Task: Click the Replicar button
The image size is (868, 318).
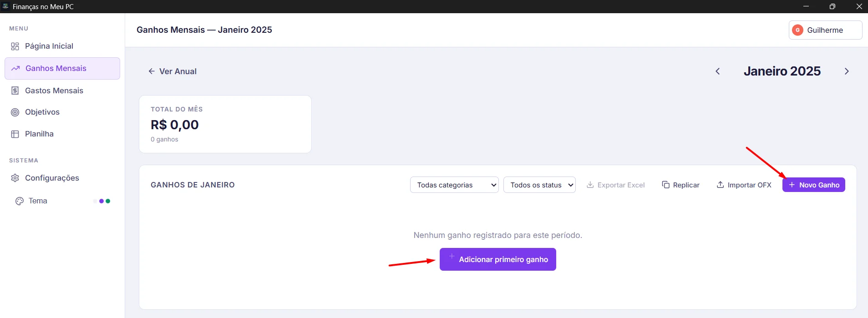Action: click(680, 185)
